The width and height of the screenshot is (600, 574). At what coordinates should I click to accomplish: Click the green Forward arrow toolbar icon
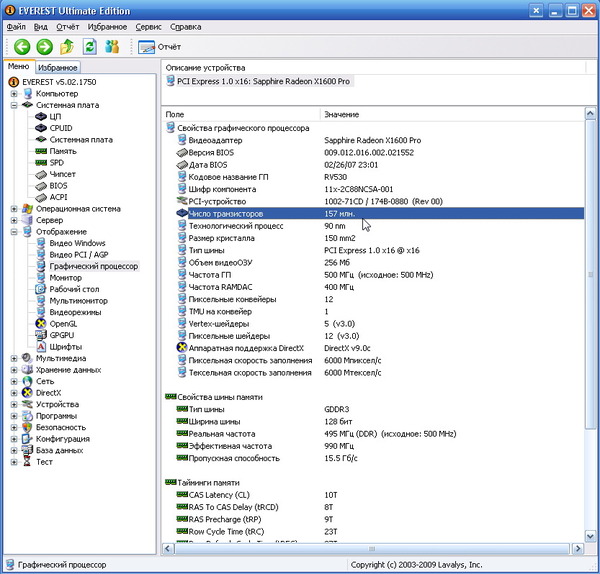click(44, 47)
